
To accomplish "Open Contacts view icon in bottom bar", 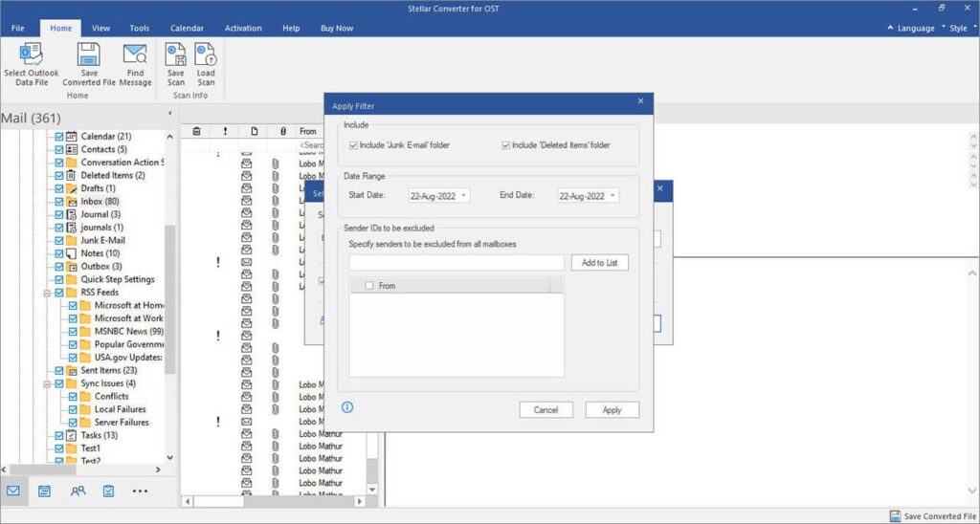I will point(77,491).
